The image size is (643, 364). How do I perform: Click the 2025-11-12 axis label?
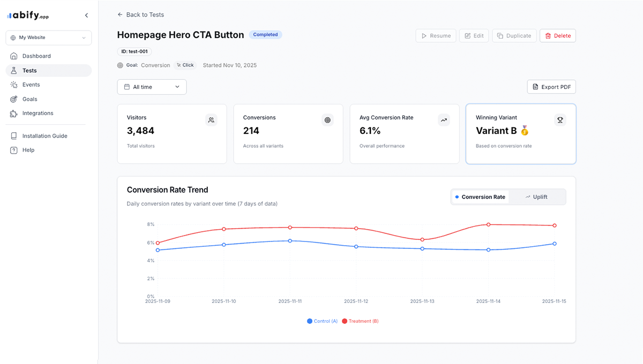(356, 301)
